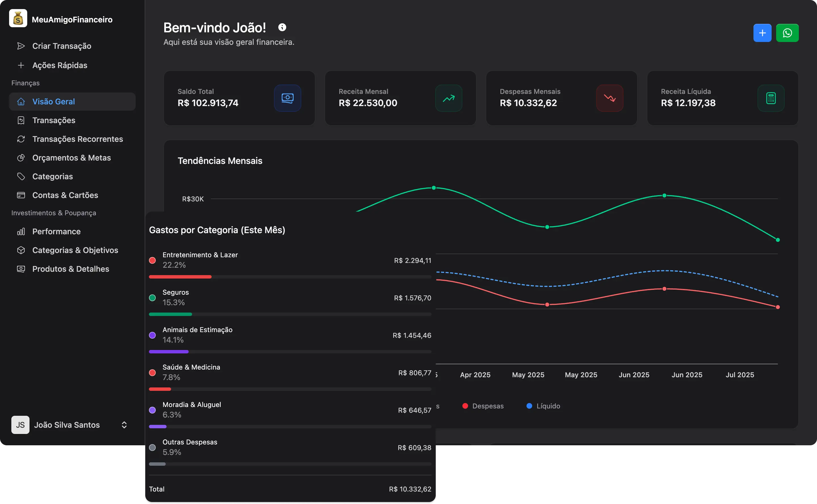Toggle the Líquido series in the chart legend
Screen dimensions: 817x504
coord(543,406)
